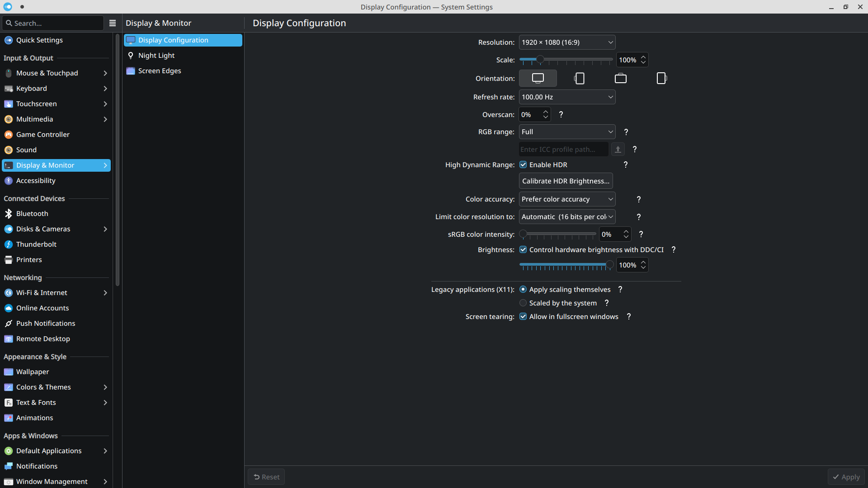The image size is (868, 488).
Task: Select the upside-down orientation icon
Action: [620, 78]
